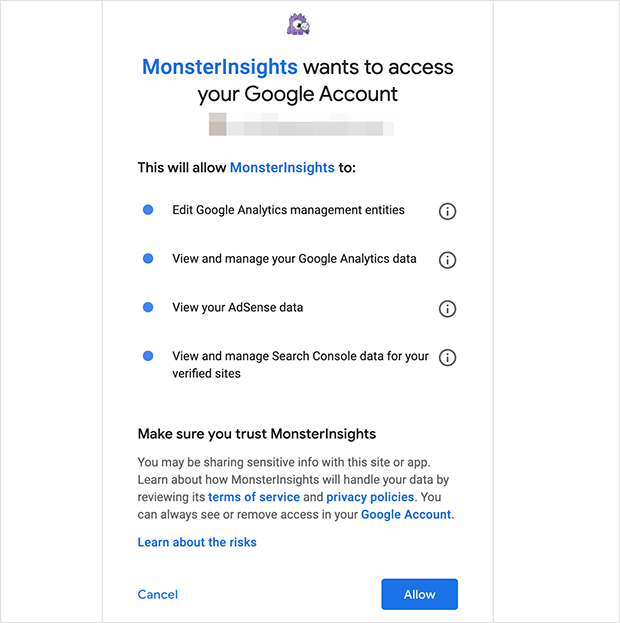The image size is (620, 623).
Task: Click 'Edit Google Analytics management entities' text
Action: pyautogui.click(x=289, y=210)
